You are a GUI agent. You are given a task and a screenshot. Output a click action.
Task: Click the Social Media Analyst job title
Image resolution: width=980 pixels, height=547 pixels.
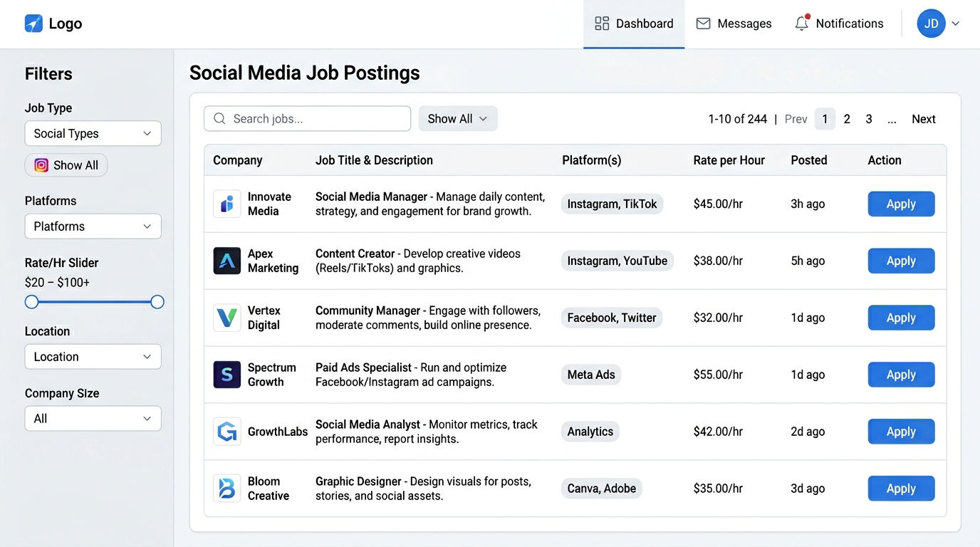[x=367, y=424]
